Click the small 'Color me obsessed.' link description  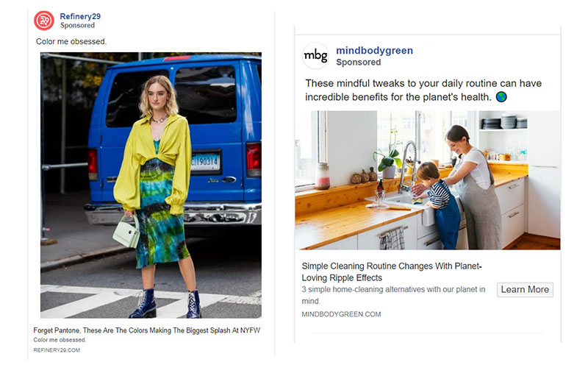coord(60,340)
